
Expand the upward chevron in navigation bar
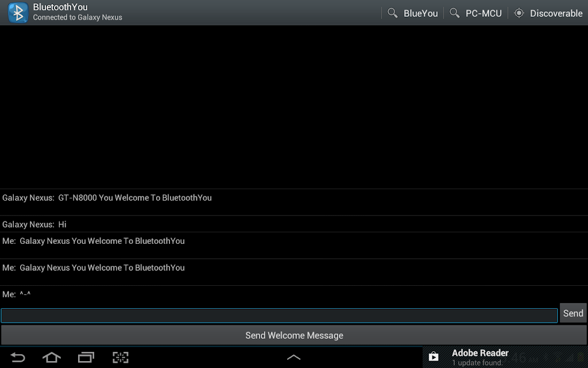click(x=293, y=357)
